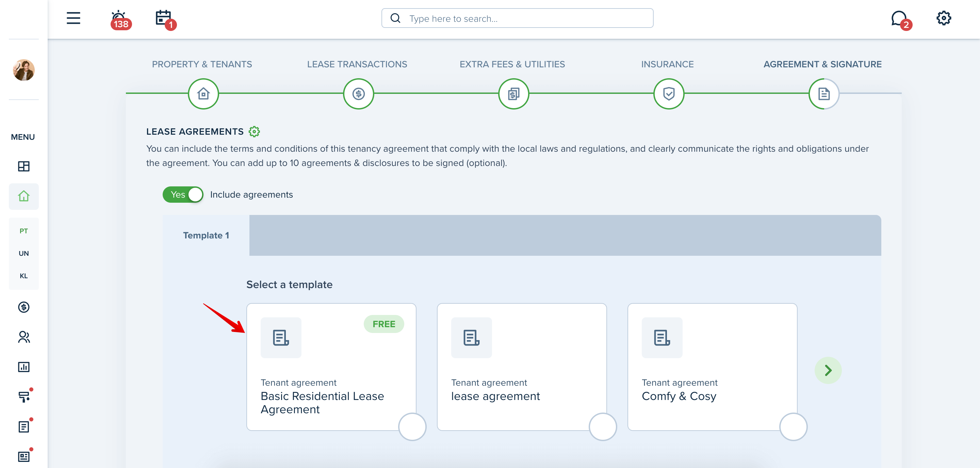Image resolution: width=980 pixels, height=468 pixels.
Task: Open the calendar icon with 1 badge
Action: [165, 20]
